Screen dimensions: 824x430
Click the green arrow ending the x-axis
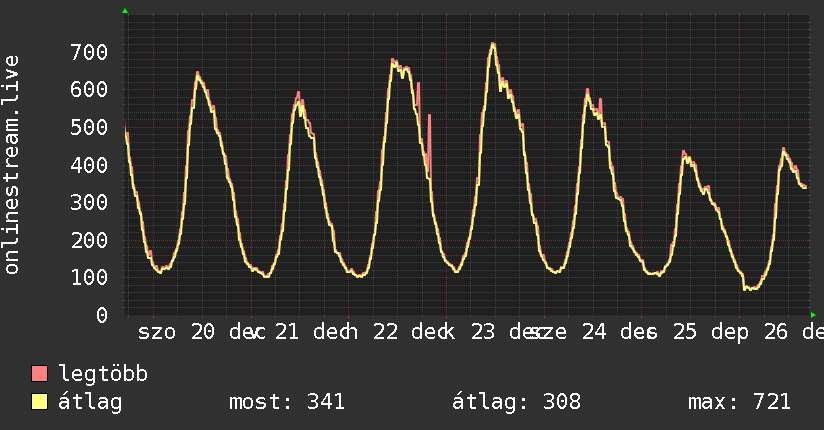pyautogui.click(x=813, y=315)
